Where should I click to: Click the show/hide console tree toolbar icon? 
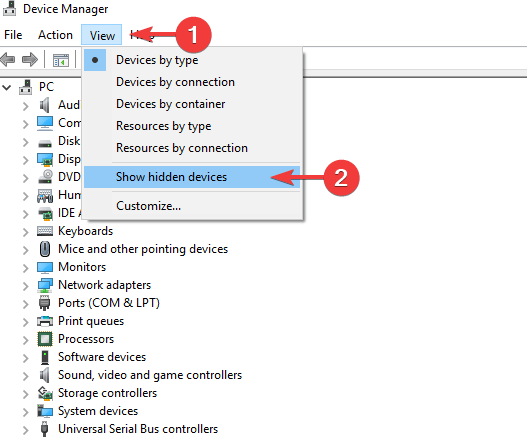61,60
